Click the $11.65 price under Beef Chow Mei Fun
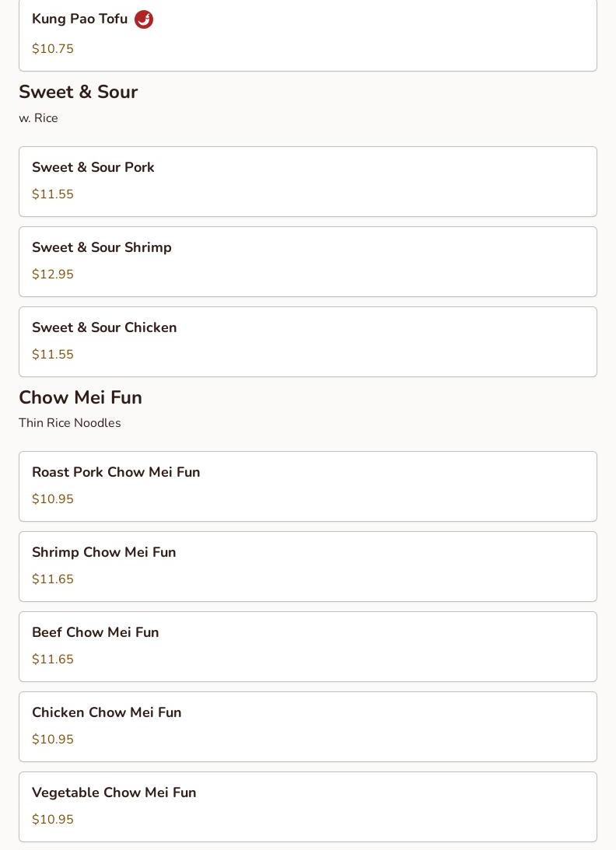616x850 pixels. (x=53, y=659)
